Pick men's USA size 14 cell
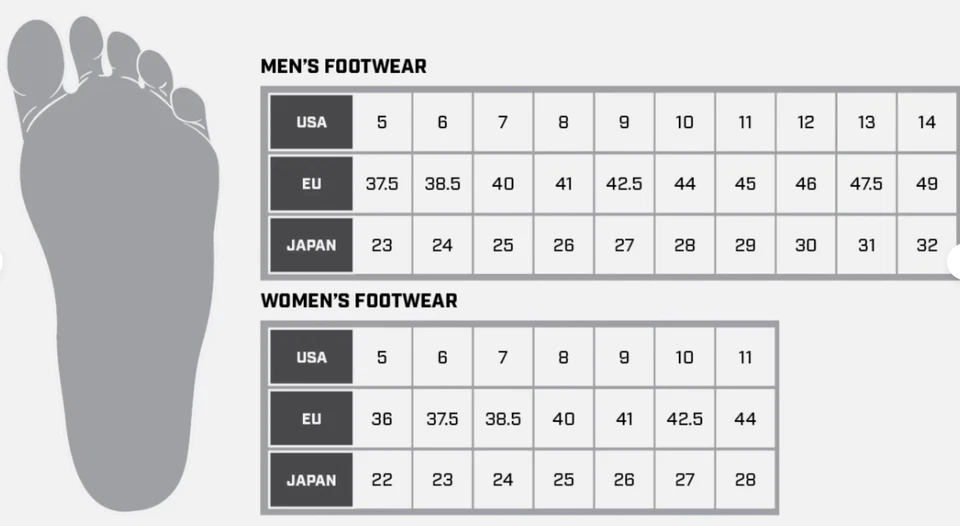Viewport: 960px width, 526px height. click(x=927, y=122)
